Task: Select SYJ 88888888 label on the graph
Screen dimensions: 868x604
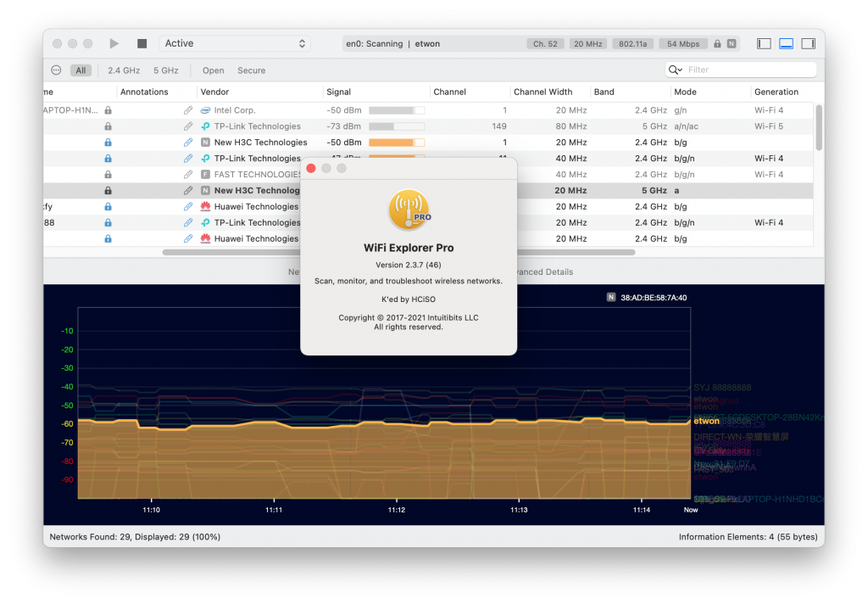Action: pos(722,388)
